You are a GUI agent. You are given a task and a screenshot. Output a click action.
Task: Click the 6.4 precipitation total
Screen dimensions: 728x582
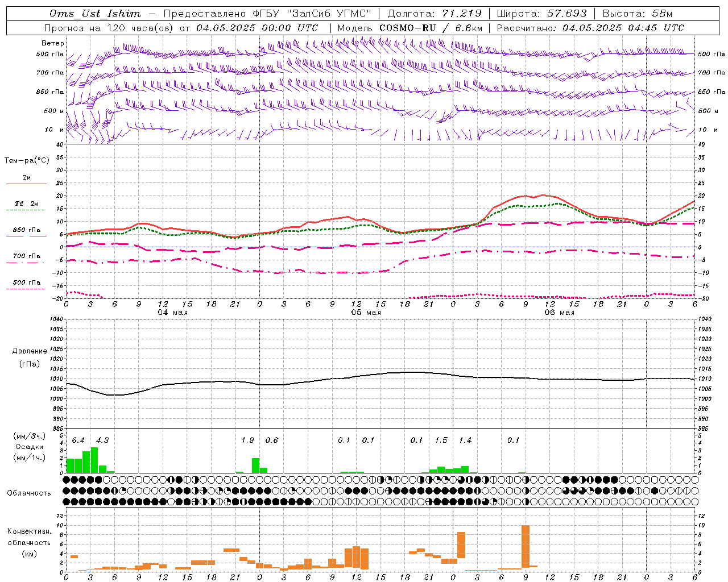(x=78, y=440)
